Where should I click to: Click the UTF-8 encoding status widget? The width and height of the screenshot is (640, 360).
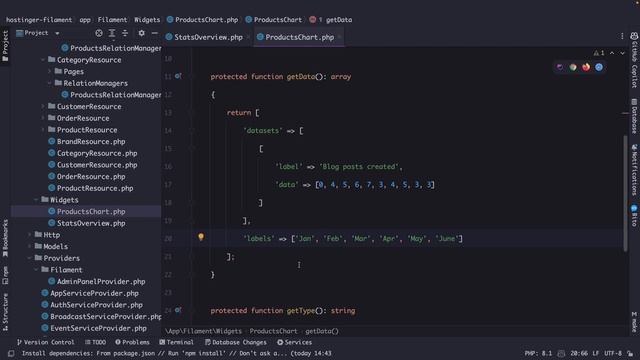[x=613, y=353]
